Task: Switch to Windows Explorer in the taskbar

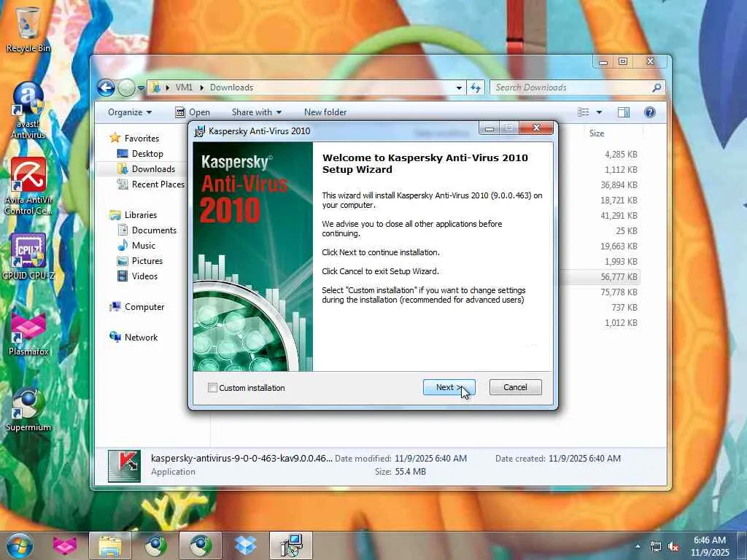Action: [110, 545]
